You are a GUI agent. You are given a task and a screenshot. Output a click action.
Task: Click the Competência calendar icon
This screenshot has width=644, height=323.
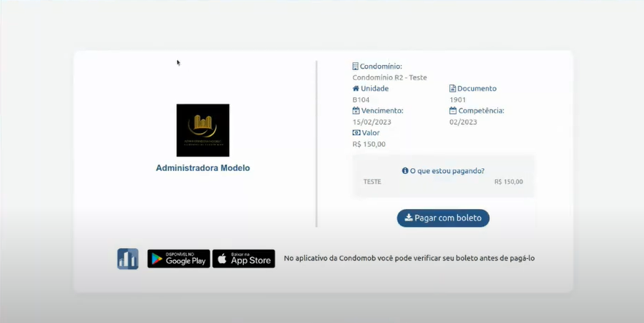(x=453, y=111)
